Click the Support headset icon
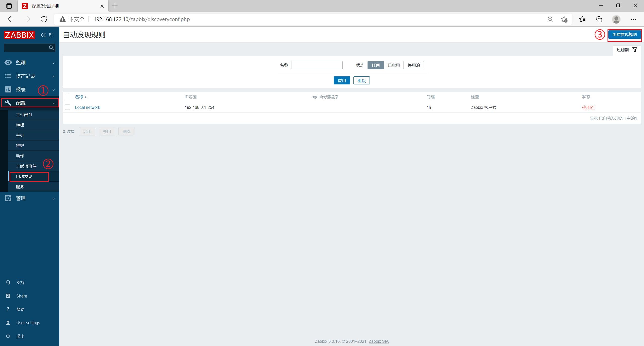Viewport: 644px width, 346px height. (8, 282)
